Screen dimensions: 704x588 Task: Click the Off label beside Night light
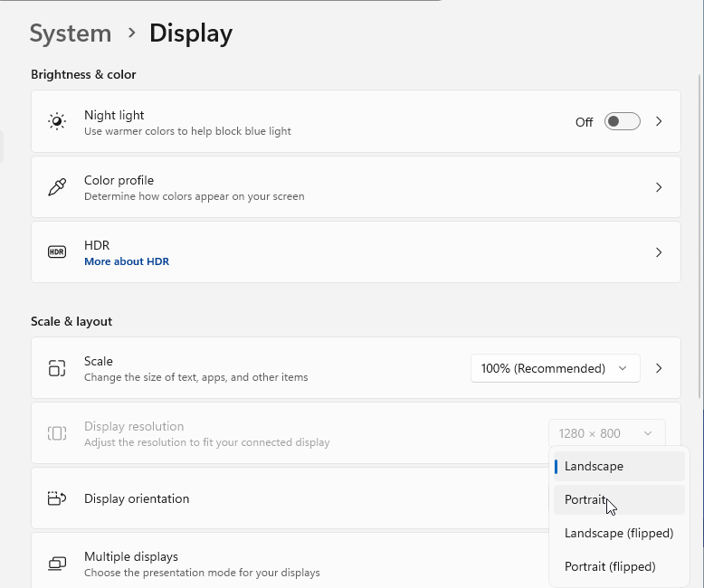(x=585, y=122)
